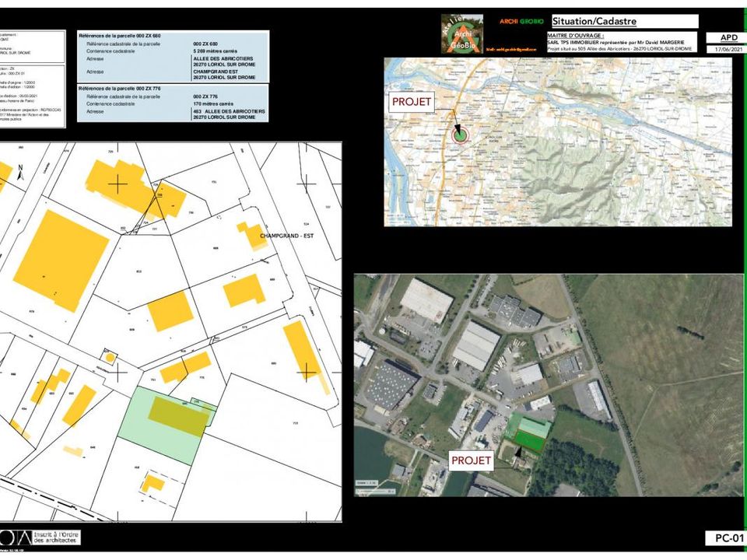Click the value '170 mètres carrés'

(213, 103)
